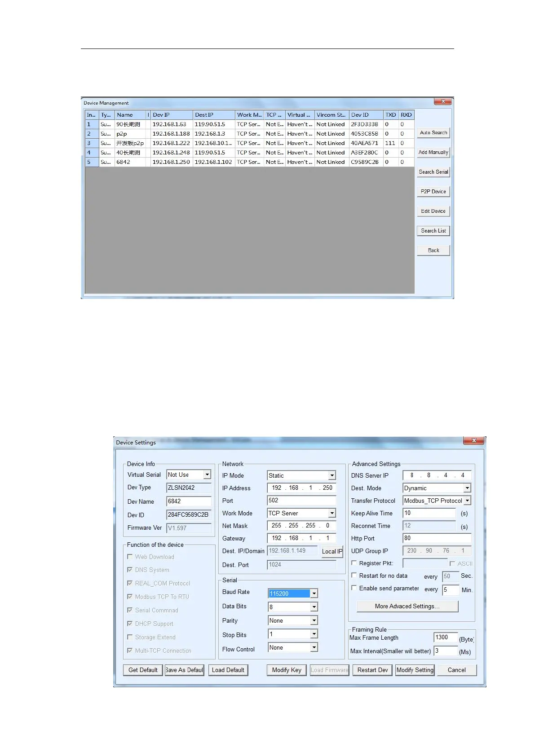Sort by Dev ID column header
Screen dimensions: 535x756
click(x=366, y=115)
